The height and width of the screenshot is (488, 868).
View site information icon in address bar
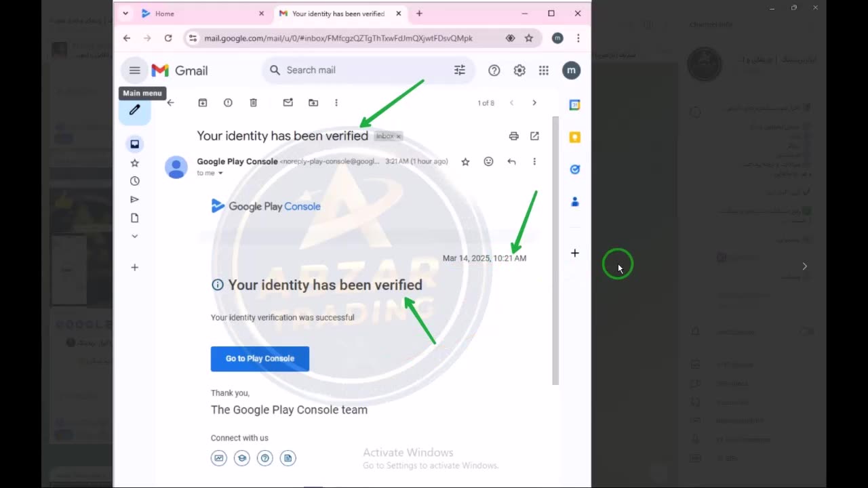coord(193,39)
